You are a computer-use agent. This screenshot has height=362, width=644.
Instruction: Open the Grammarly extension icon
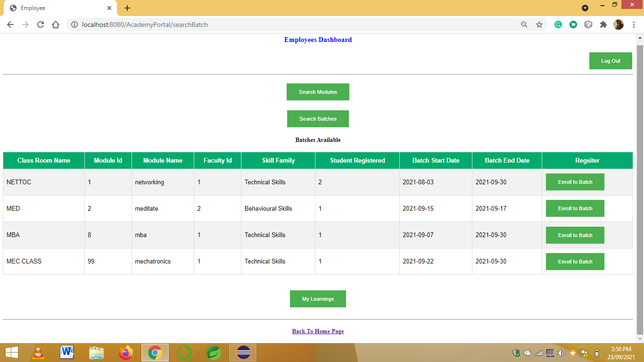558,25
